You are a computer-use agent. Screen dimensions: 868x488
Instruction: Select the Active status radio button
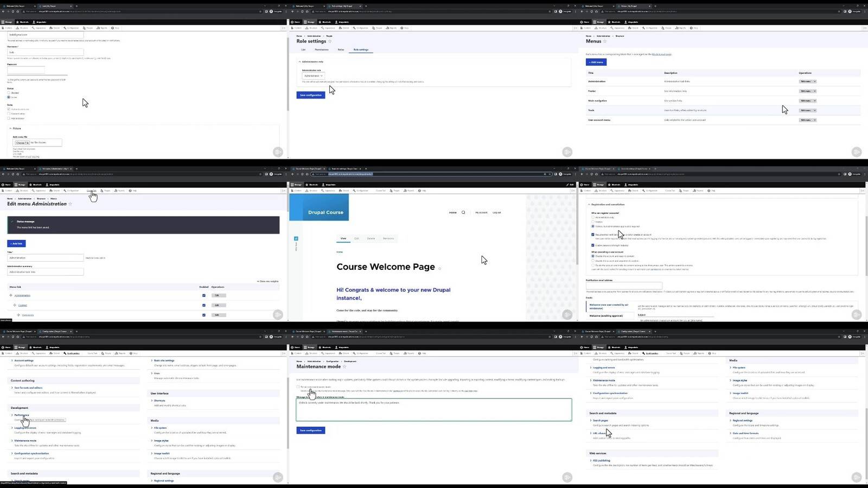(x=9, y=97)
